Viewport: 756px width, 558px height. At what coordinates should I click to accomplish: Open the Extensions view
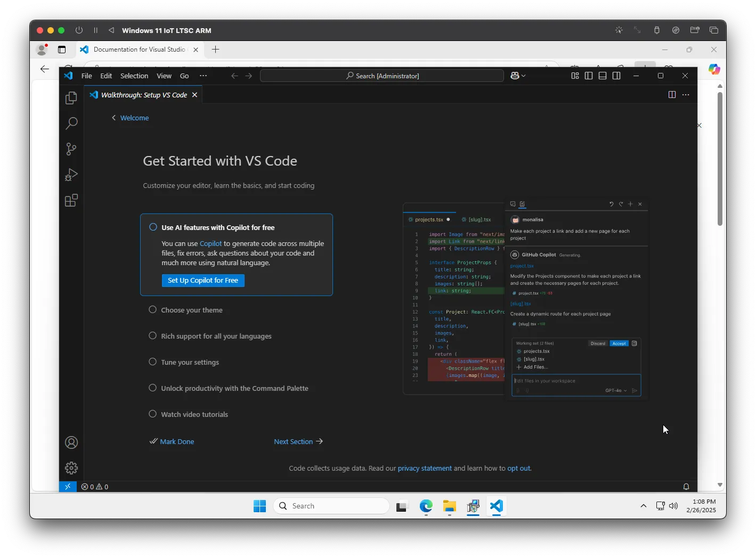(71, 201)
